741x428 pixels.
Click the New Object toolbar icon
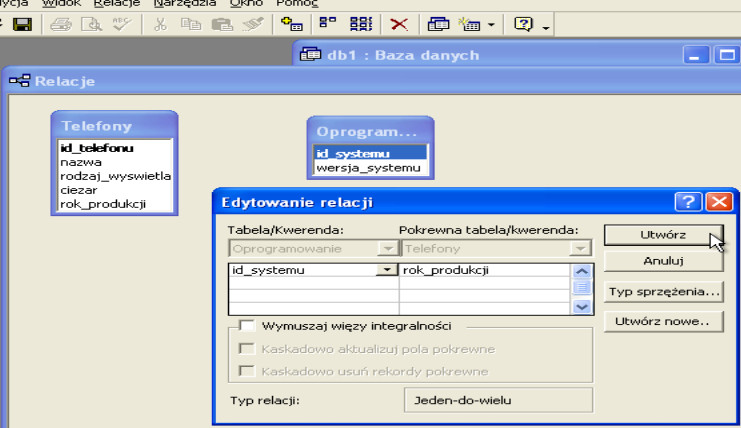coord(470,22)
